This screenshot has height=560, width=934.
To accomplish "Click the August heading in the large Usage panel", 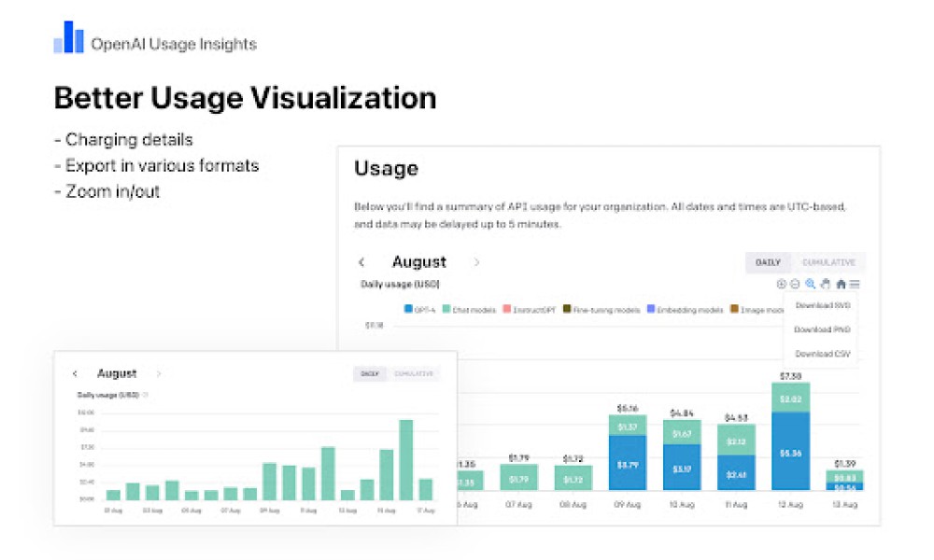I will (419, 262).
